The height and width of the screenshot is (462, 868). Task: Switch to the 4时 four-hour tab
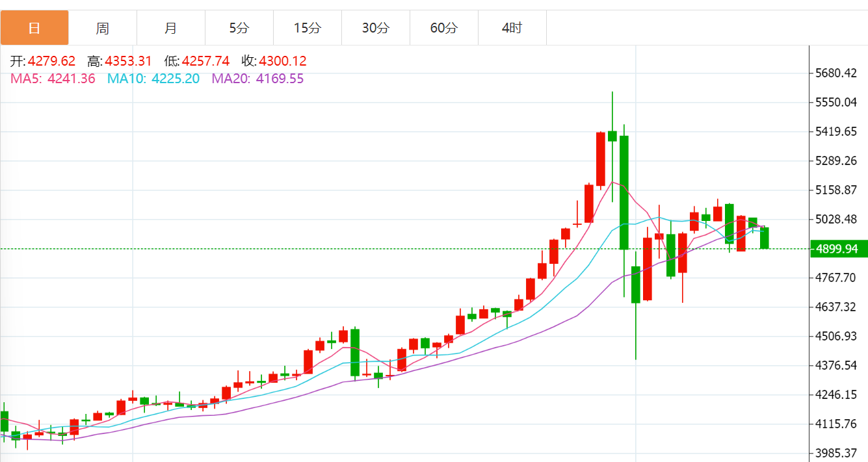[512, 28]
